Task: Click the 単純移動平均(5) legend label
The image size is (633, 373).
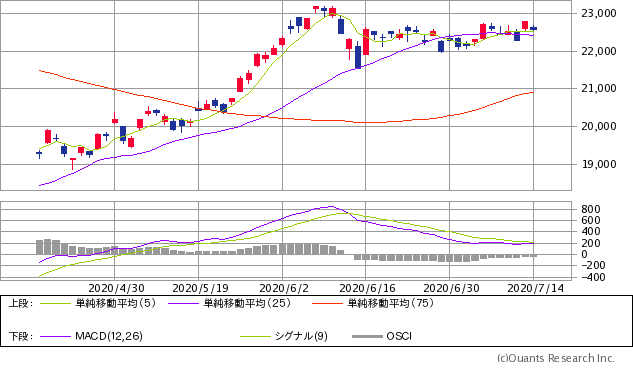Action: (115, 303)
